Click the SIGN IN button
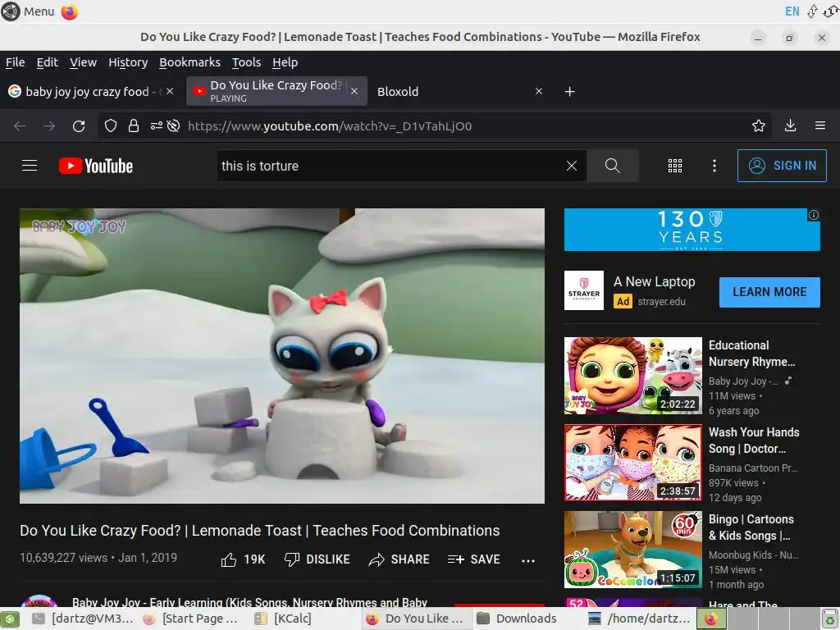Image resolution: width=840 pixels, height=630 pixels. coord(782,166)
